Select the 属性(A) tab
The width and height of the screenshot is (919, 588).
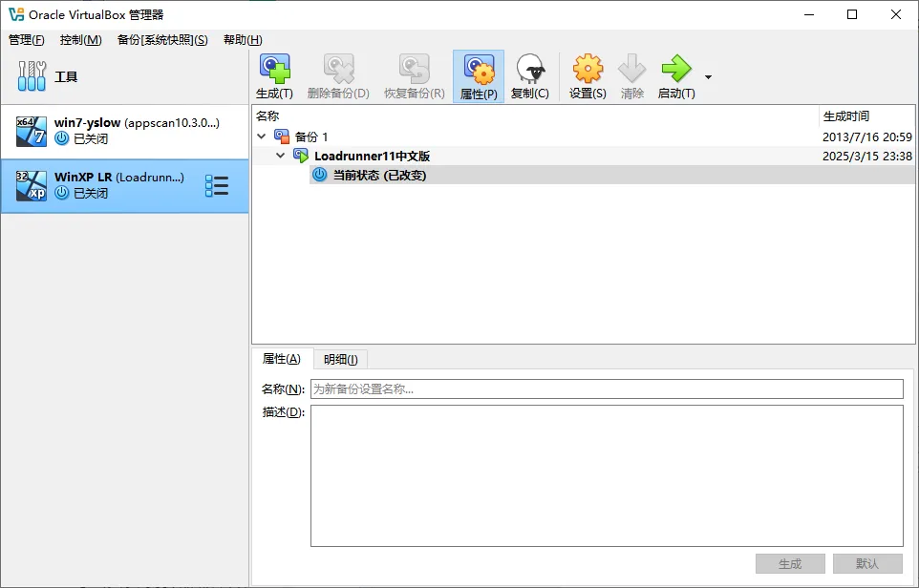281,359
